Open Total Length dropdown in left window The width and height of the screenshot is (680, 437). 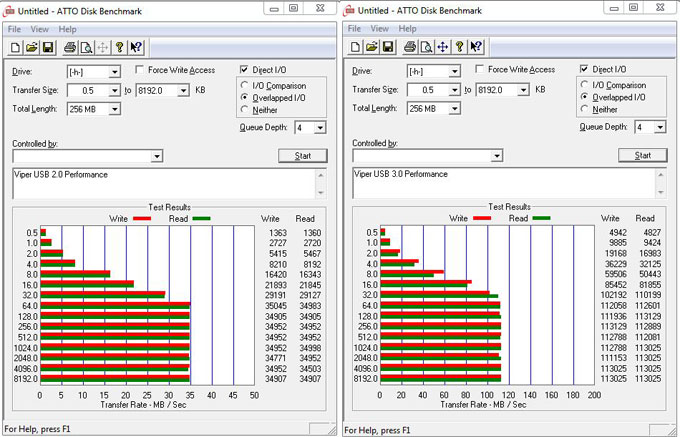coord(114,109)
